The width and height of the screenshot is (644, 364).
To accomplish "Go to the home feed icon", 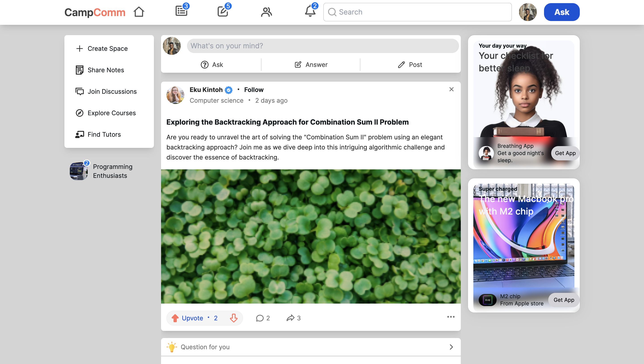I will (139, 12).
